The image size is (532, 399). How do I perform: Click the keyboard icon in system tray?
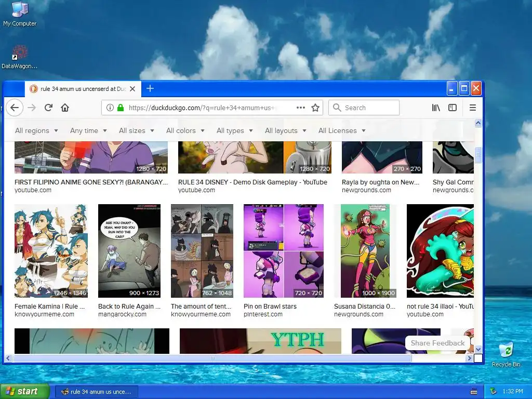[x=474, y=392]
